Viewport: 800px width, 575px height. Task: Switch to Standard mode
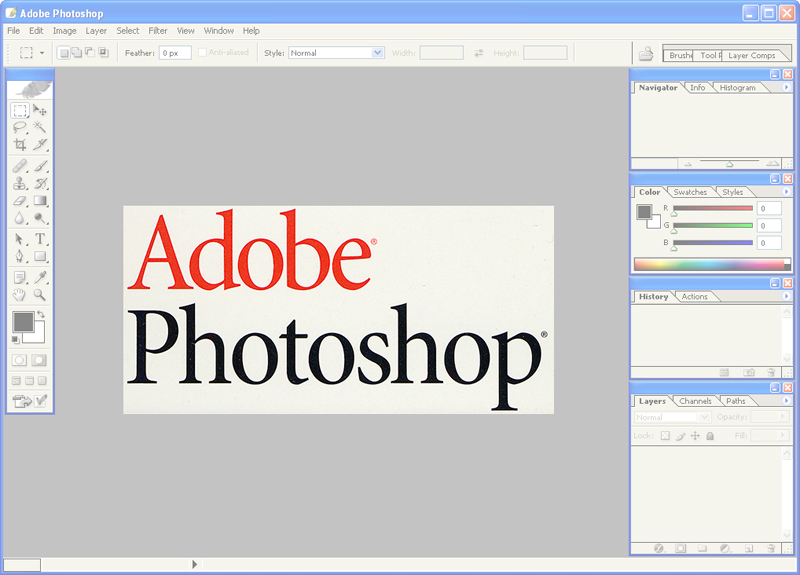(19, 360)
